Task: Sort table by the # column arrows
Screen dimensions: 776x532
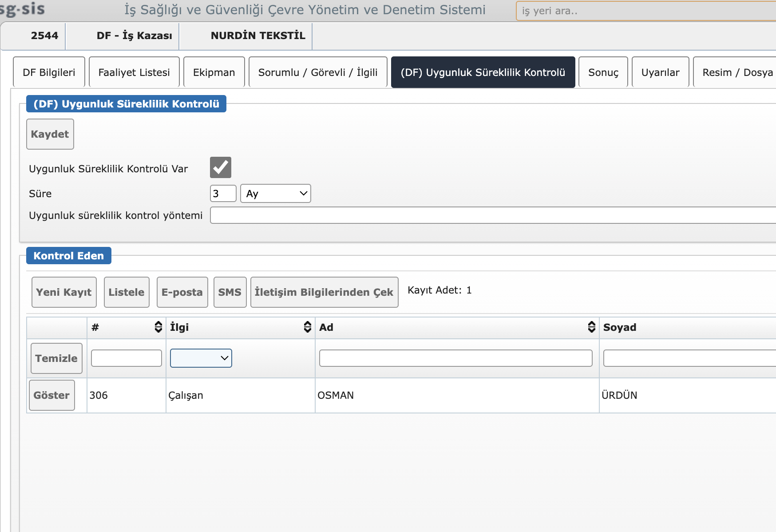Action: 158,327
